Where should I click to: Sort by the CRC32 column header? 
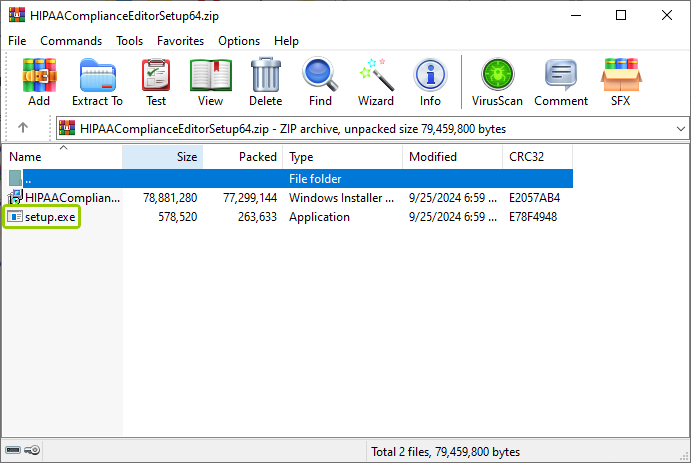click(x=538, y=157)
